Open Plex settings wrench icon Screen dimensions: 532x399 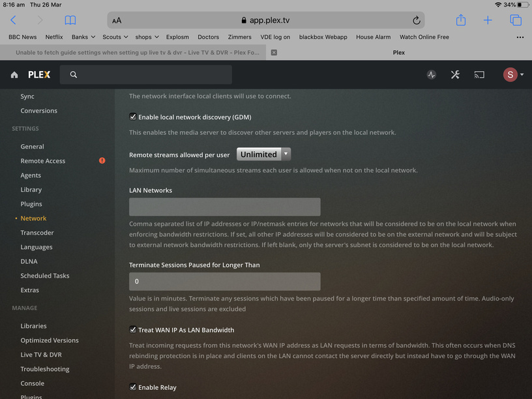tap(455, 74)
